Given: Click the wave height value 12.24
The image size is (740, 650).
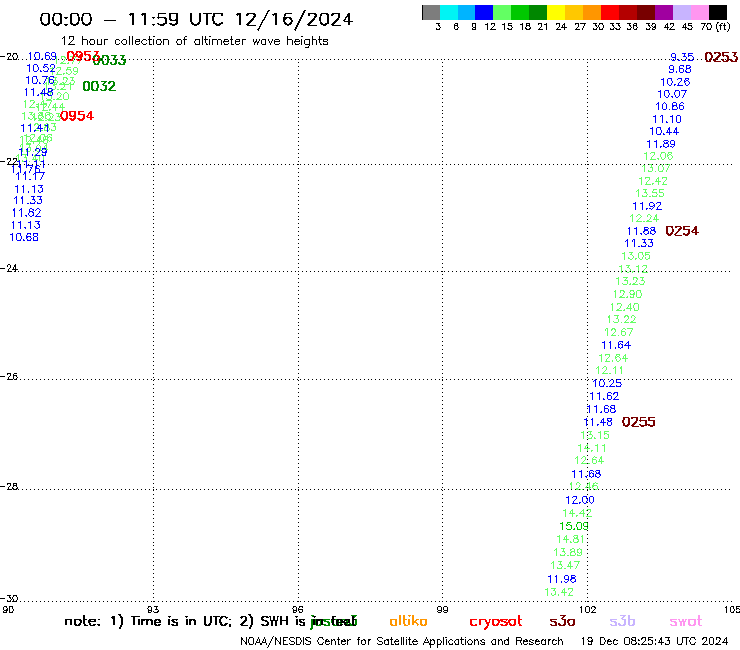Looking at the screenshot, I should pos(644,219).
